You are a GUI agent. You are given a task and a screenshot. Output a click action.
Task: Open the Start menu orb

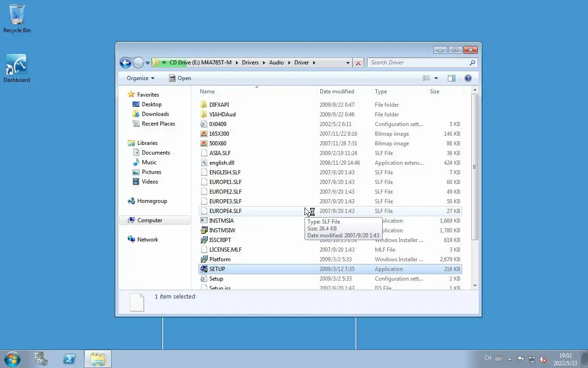coord(12,359)
